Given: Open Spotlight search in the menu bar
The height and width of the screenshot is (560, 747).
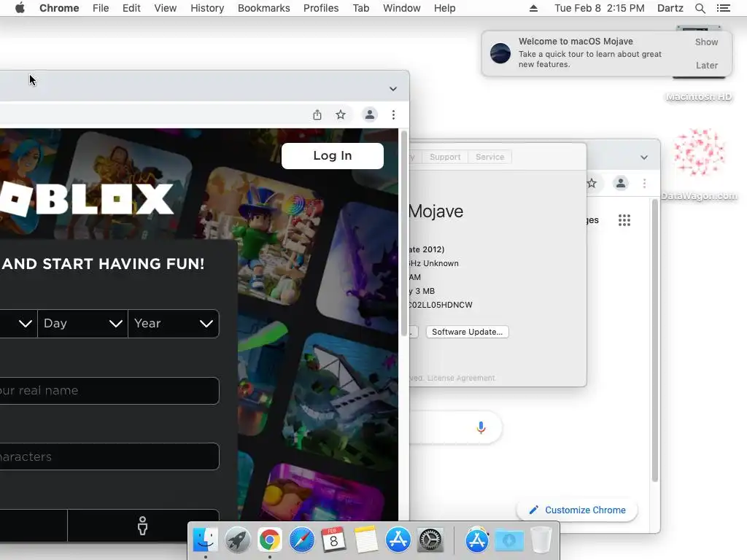Looking at the screenshot, I should (x=700, y=8).
